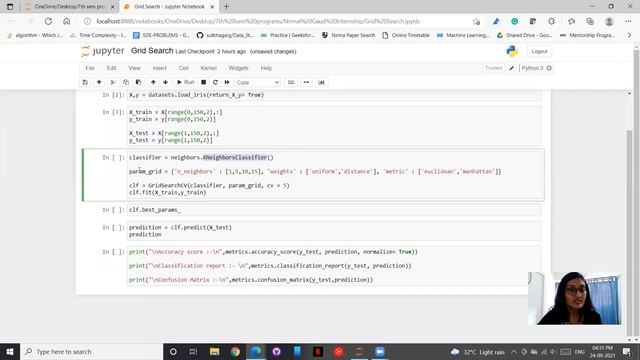Click the bar chart toolbar icon
This screenshot has width=640, height=360.
tap(322, 82)
